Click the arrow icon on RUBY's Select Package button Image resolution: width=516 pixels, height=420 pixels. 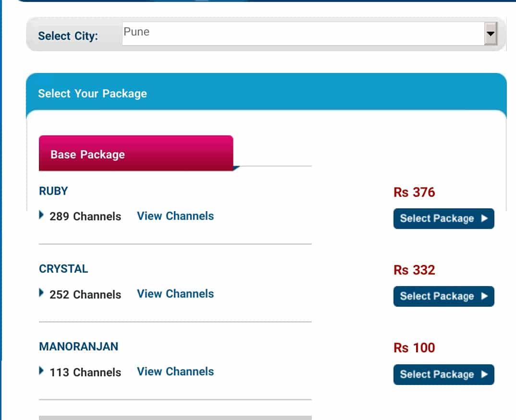pos(484,218)
